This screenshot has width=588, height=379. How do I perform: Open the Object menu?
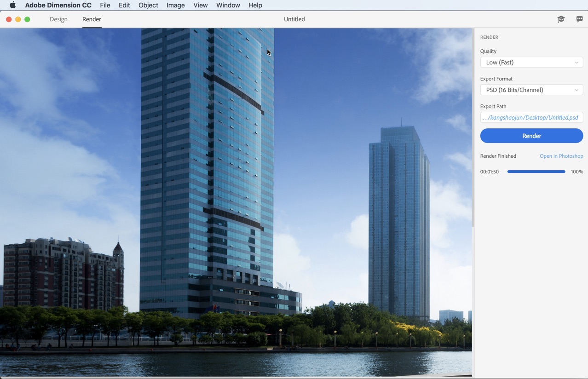(148, 5)
